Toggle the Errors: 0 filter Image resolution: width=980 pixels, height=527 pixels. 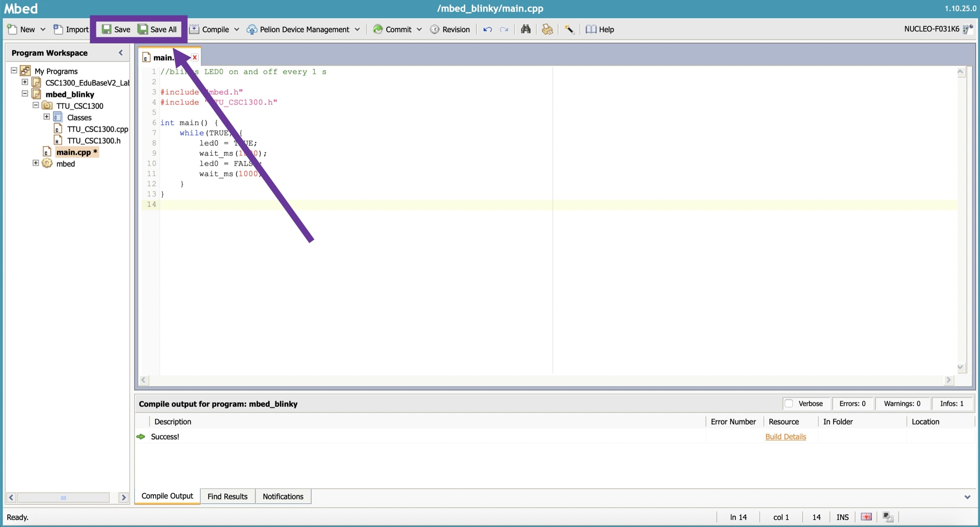click(x=852, y=403)
